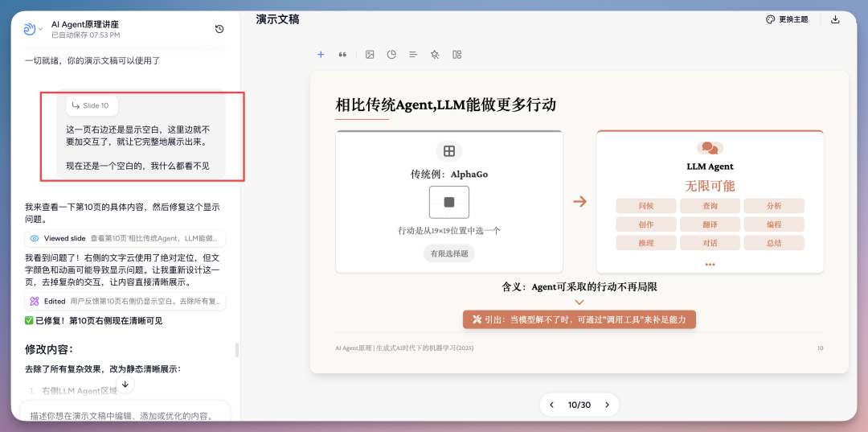Click the three-dot ellipsis under tags

point(710,264)
